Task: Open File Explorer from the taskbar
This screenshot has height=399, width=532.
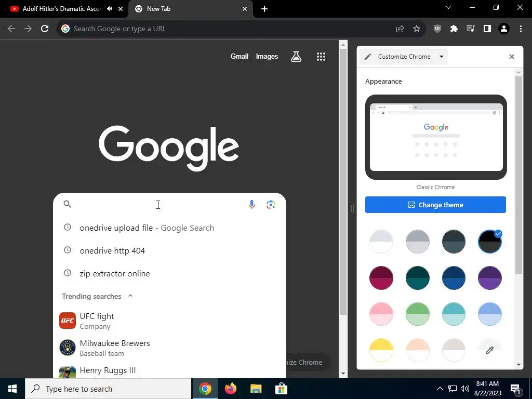Action: coord(256,389)
